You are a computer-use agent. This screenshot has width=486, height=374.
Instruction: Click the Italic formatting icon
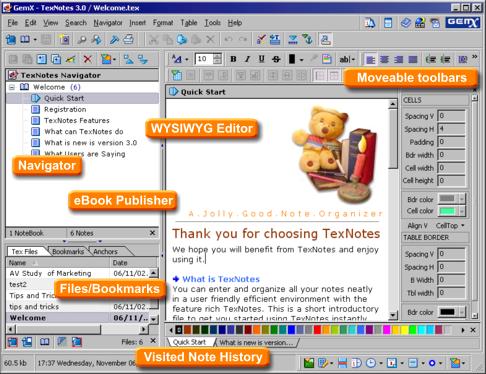tap(247, 59)
